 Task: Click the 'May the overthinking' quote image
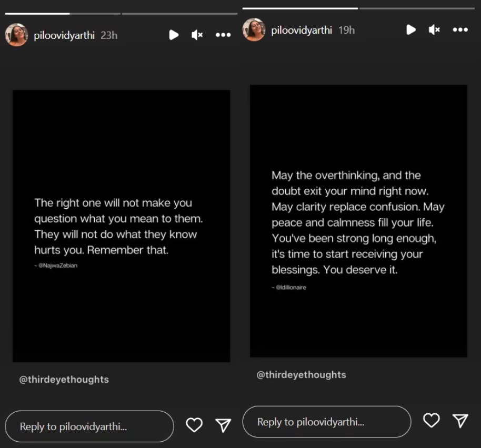tap(358, 221)
